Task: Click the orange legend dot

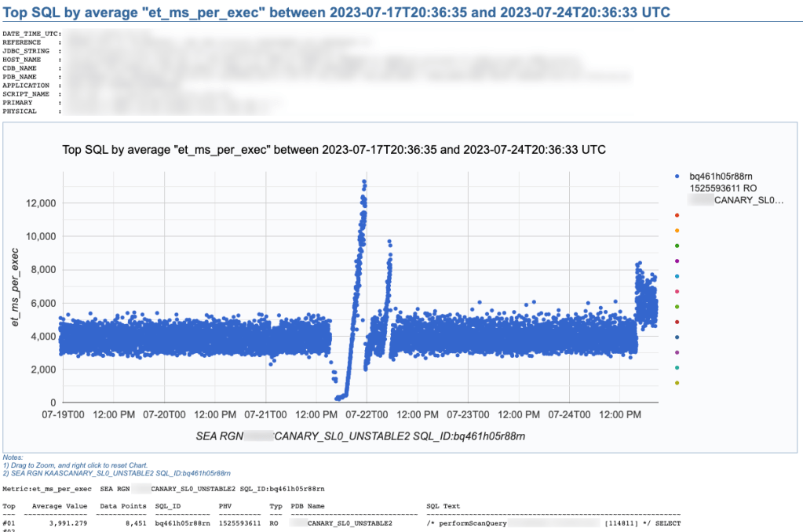Action: (x=677, y=230)
